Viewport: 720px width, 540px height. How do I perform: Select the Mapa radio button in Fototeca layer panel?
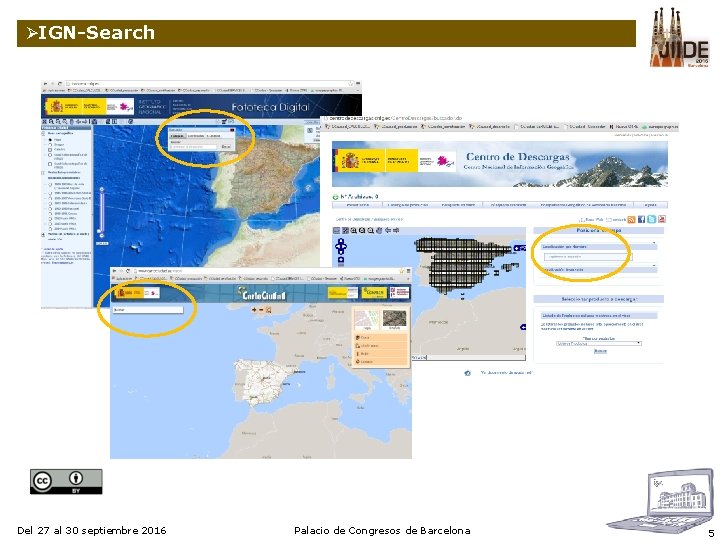point(51,140)
